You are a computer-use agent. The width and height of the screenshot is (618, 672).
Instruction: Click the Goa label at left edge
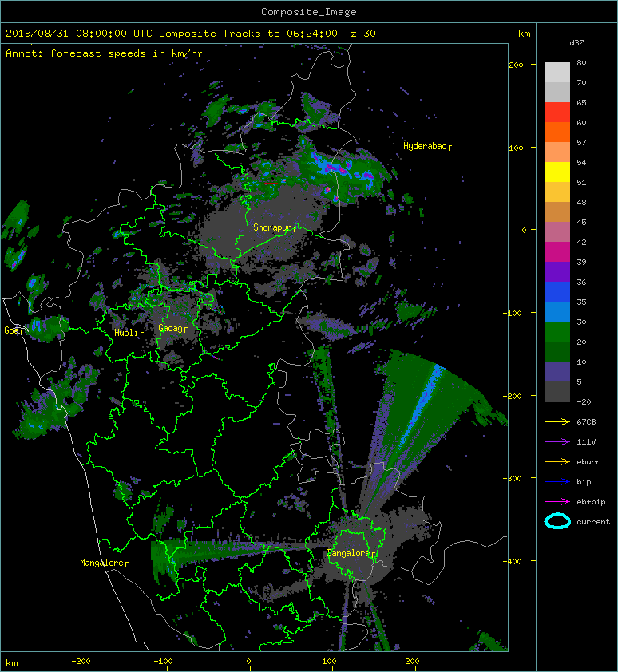[14, 330]
